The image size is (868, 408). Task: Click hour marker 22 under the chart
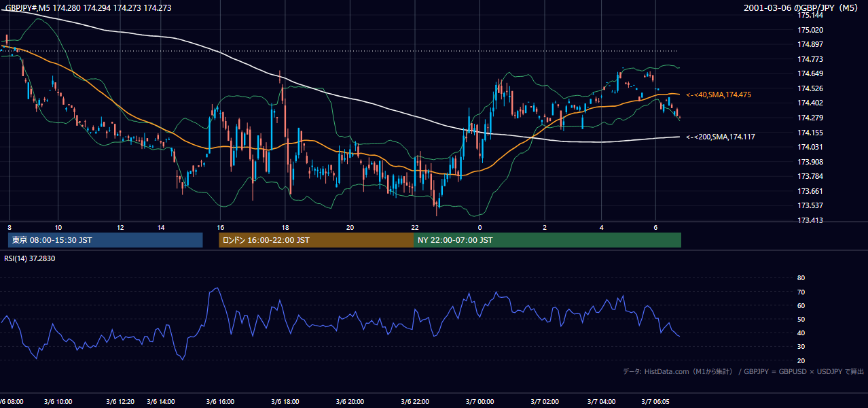(x=415, y=226)
